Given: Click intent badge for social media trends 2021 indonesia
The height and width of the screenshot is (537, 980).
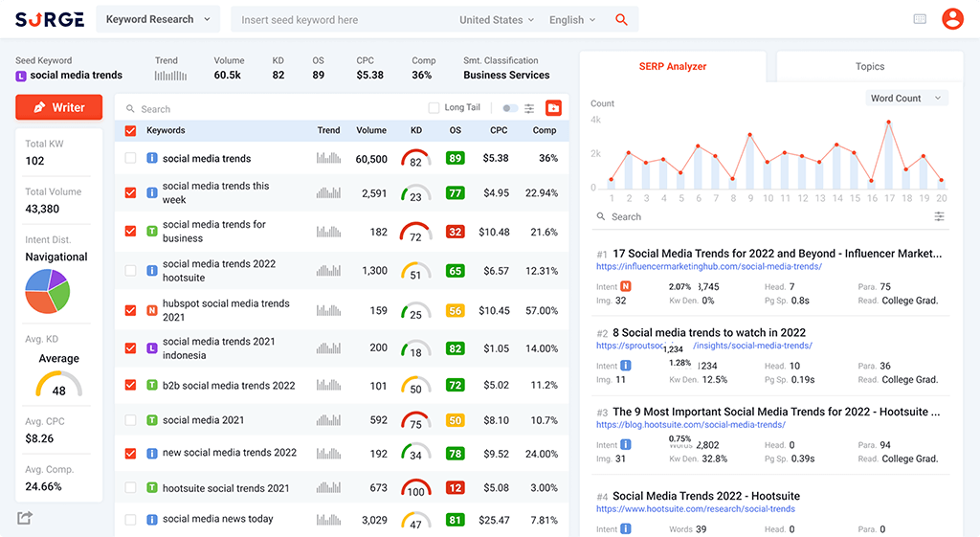Looking at the screenshot, I should click(x=152, y=348).
